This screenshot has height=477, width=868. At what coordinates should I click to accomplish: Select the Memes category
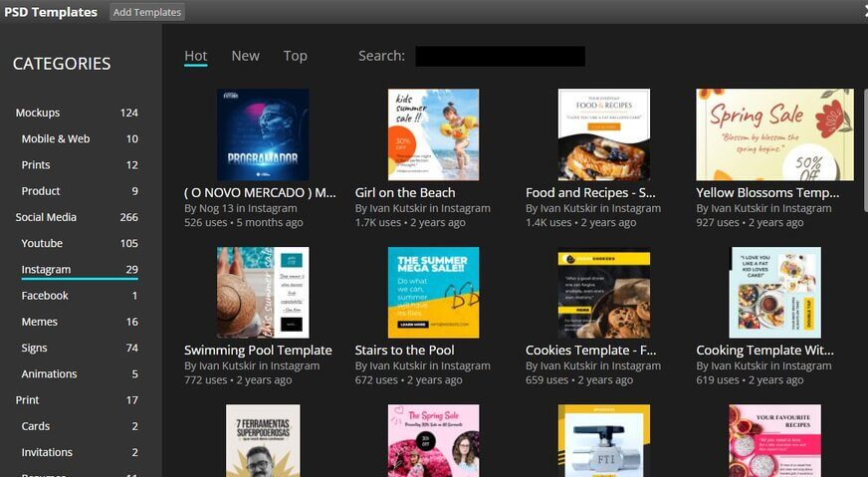pyautogui.click(x=80, y=322)
